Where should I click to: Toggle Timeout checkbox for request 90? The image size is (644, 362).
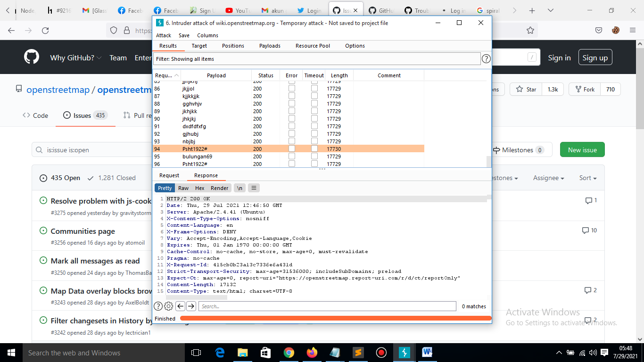point(314,119)
